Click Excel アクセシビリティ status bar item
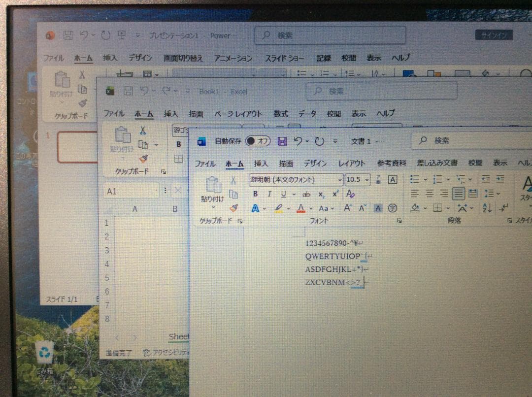This screenshot has height=397, width=532. tap(166, 353)
